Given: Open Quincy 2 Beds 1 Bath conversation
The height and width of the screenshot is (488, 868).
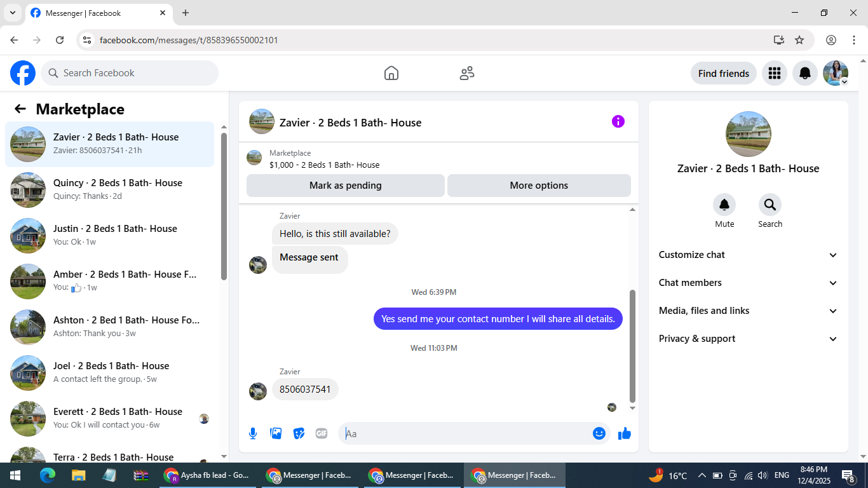Looking at the screenshot, I should [109, 190].
